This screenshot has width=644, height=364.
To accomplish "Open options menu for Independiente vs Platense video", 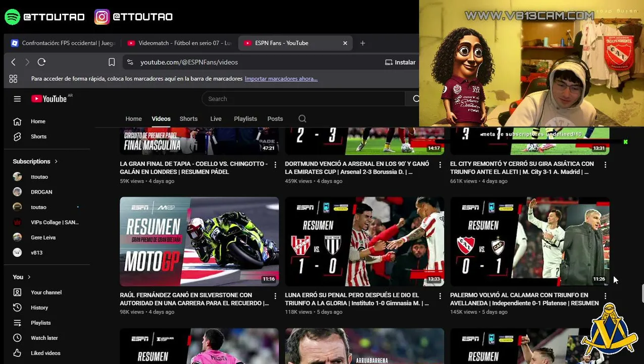I will (605, 296).
